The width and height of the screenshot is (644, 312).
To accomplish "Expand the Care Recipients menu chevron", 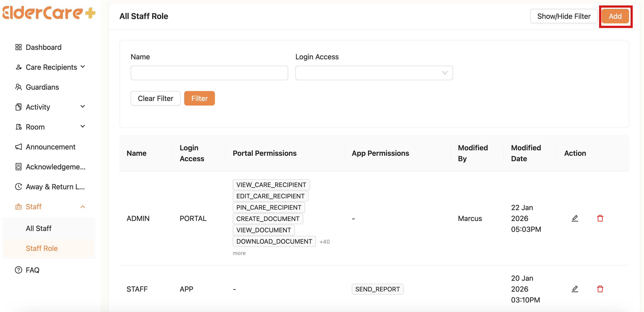I will click(x=83, y=67).
